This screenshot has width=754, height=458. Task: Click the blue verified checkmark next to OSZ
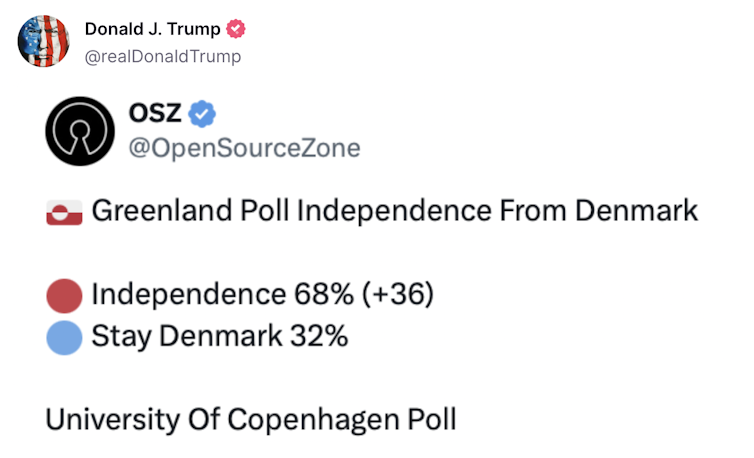203,115
